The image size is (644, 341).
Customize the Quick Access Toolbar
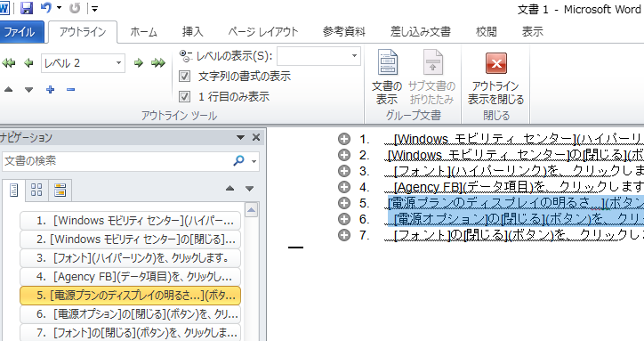point(94,8)
